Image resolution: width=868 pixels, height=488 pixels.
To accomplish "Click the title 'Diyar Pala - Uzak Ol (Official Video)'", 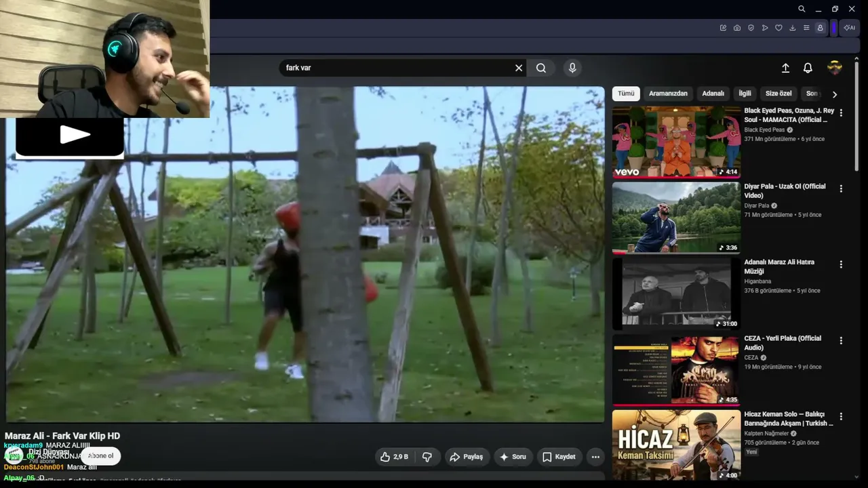I will click(x=785, y=191).
